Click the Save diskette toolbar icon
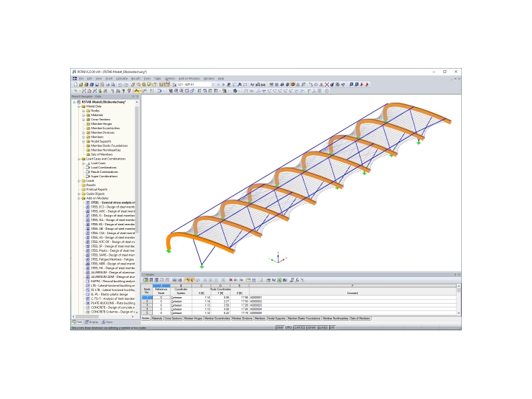The width and height of the screenshot is (532, 399). (97, 84)
